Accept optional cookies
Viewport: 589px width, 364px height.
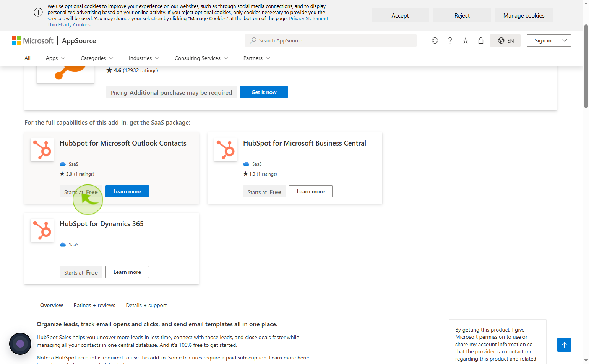pyautogui.click(x=400, y=15)
